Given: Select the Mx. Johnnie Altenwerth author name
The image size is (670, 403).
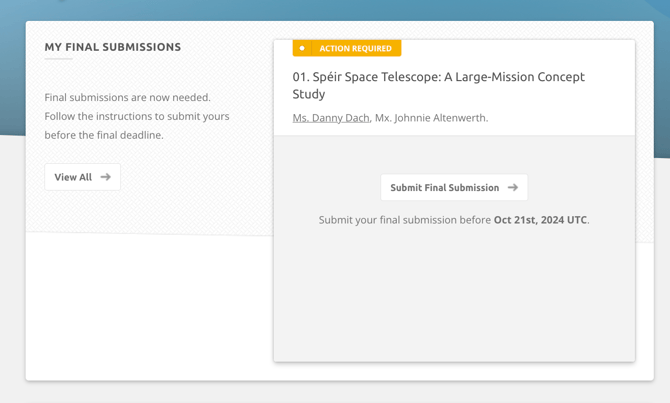Looking at the screenshot, I should coord(431,118).
